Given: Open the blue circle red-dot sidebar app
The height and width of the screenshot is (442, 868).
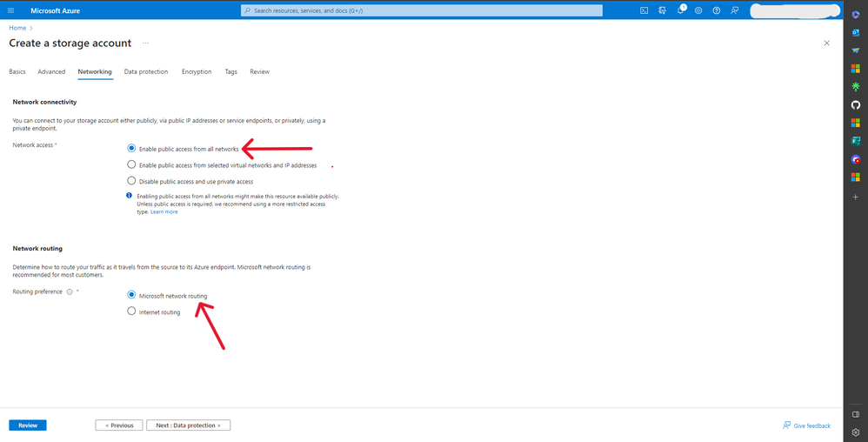Looking at the screenshot, I should tap(855, 159).
